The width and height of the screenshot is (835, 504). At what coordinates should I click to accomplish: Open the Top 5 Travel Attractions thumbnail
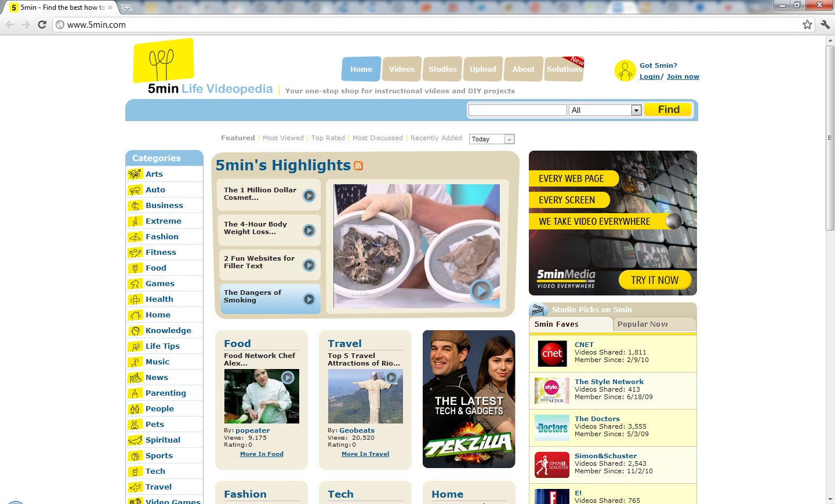[365, 396]
